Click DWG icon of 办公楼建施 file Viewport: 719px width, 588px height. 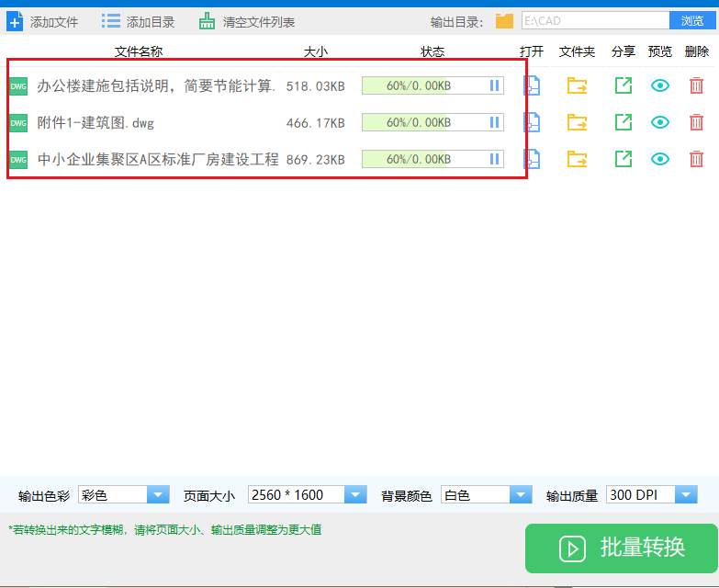point(18,86)
